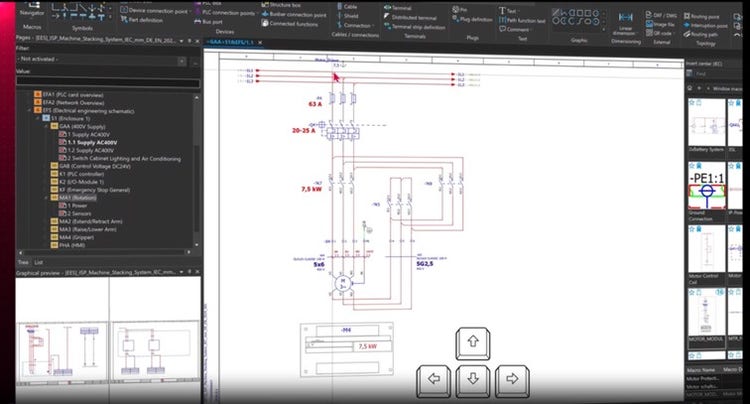Click the on-screen up arrow key
The width and height of the screenshot is (750, 404).
pos(473,343)
